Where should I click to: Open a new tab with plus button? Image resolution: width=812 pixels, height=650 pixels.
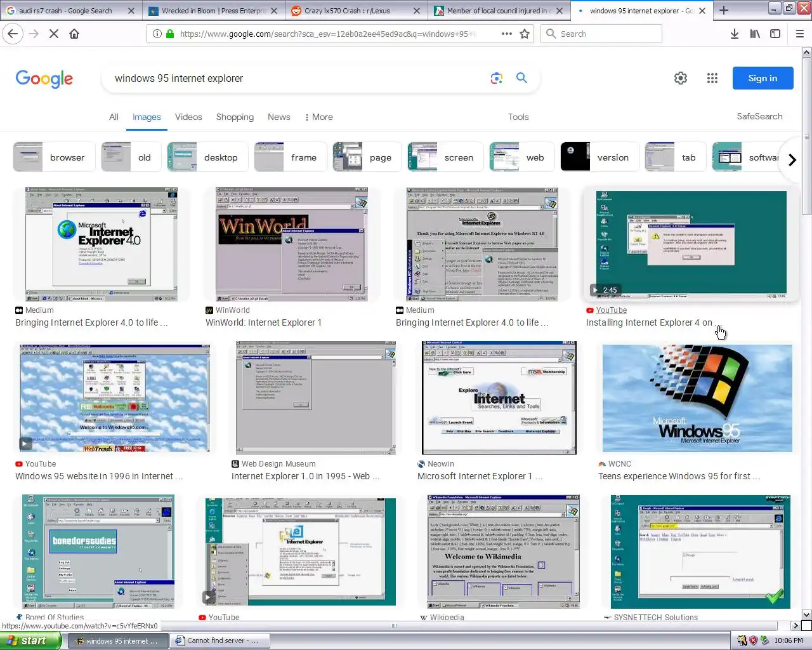(724, 10)
